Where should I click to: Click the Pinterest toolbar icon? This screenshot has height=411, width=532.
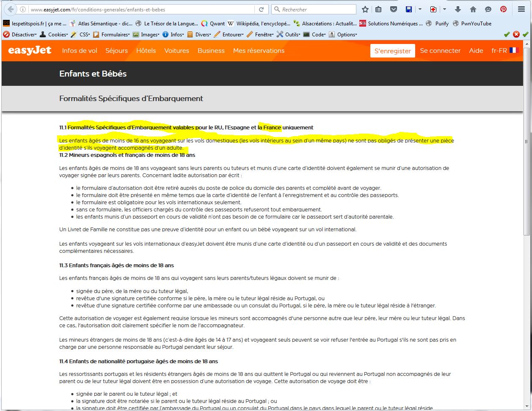click(x=503, y=9)
